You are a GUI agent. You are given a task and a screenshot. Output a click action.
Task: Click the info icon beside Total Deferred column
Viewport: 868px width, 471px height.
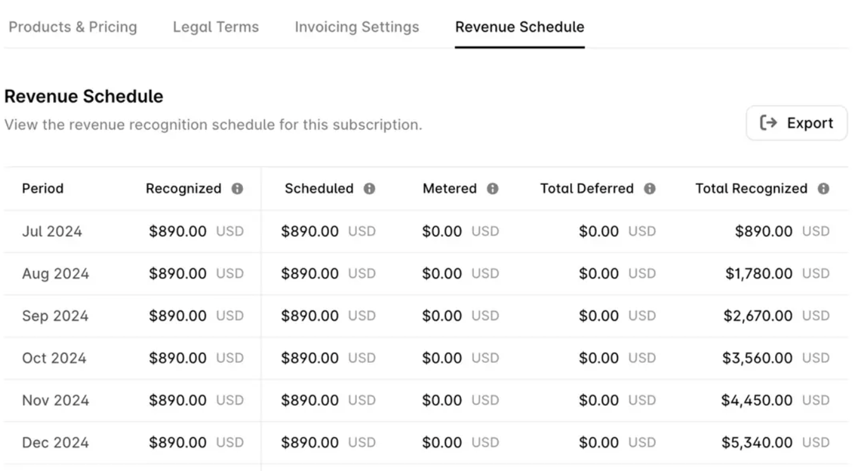click(x=651, y=188)
